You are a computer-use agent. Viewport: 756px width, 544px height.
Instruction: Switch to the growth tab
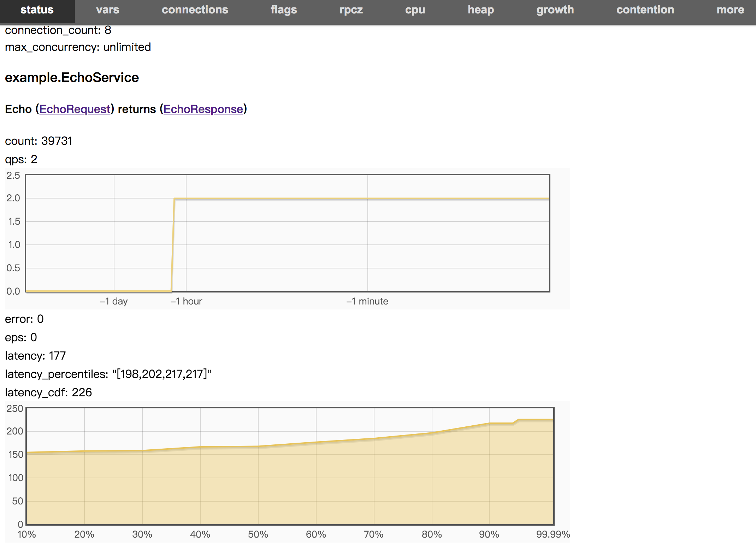[x=555, y=10]
